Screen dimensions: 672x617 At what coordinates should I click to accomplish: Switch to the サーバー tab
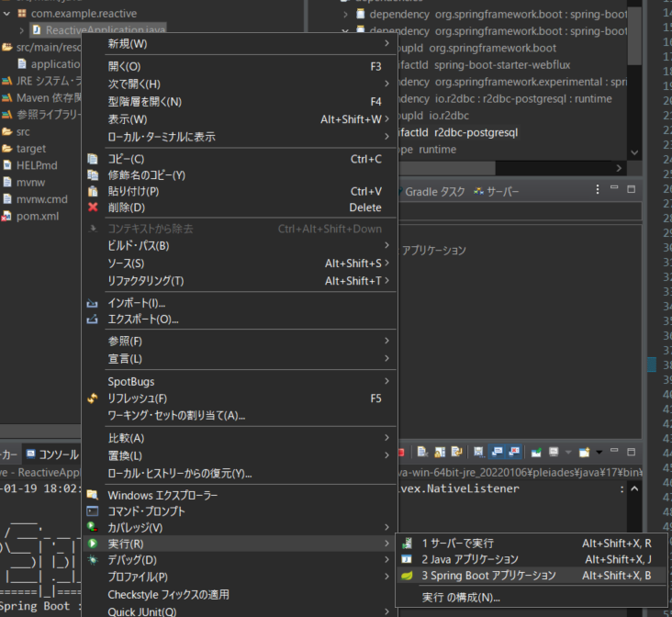coord(497,191)
